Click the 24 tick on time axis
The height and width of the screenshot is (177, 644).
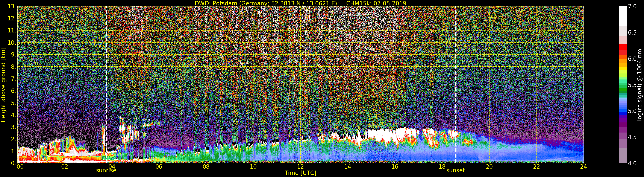pos(583,167)
